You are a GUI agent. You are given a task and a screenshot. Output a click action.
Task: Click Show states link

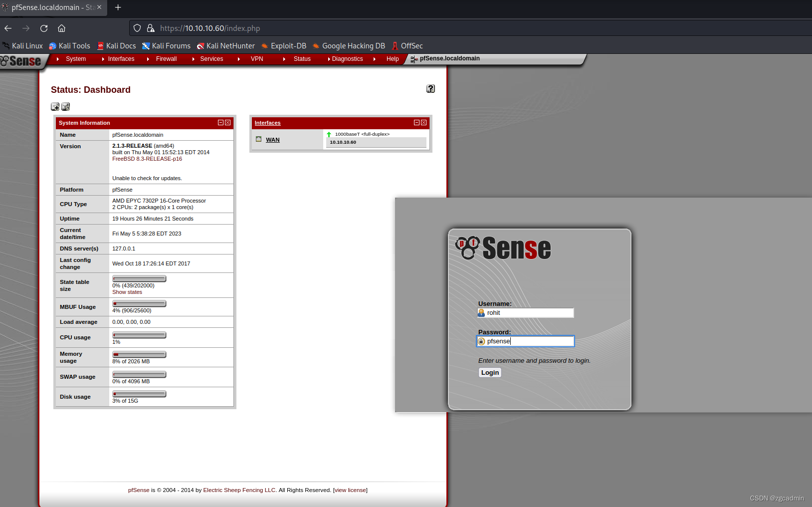coord(127,292)
